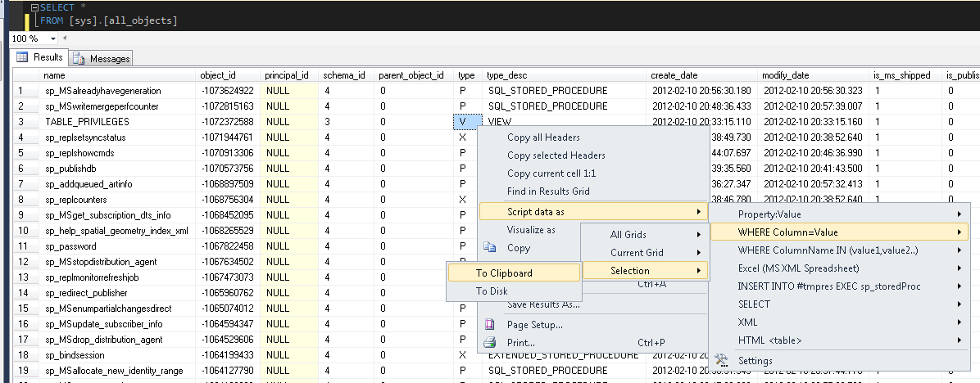Expand Current Grid submenu
Image resolution: width=980 pixels, height=383 pixels.
[645, 253]
